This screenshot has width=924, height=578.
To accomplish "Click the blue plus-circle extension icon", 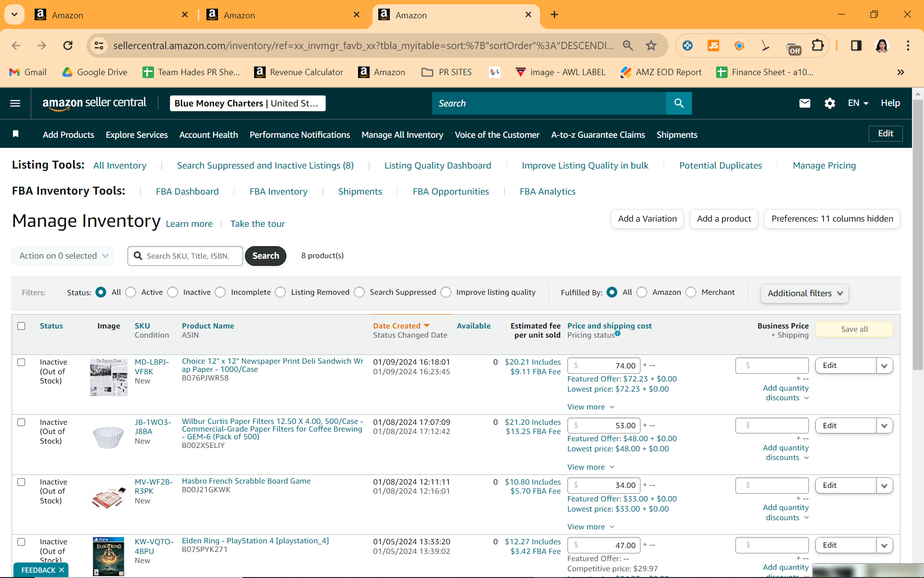I will pos(688,45).
